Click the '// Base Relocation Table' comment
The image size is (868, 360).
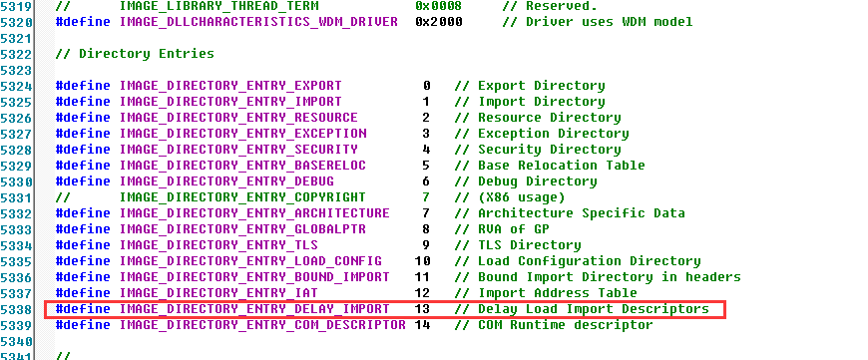coord(549,166)
